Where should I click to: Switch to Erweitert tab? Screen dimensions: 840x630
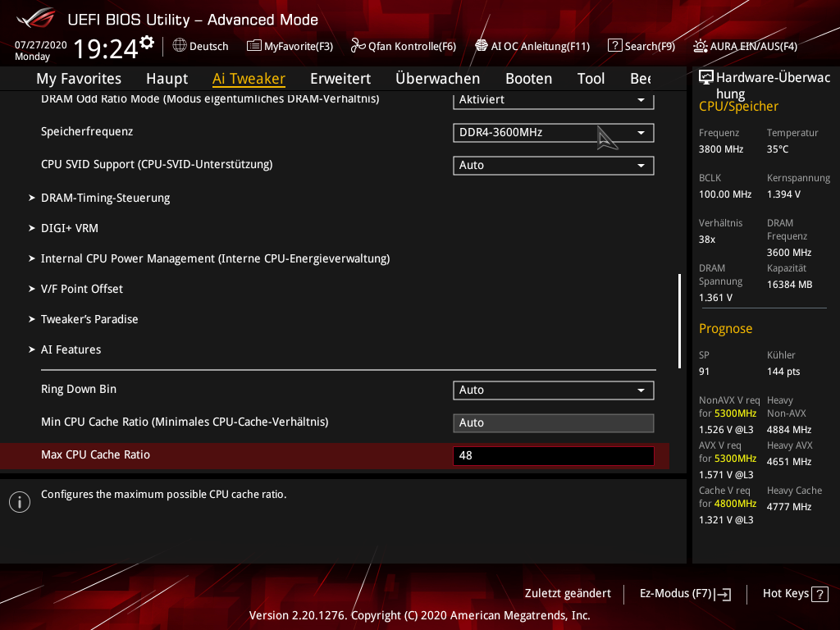[340, 79]
